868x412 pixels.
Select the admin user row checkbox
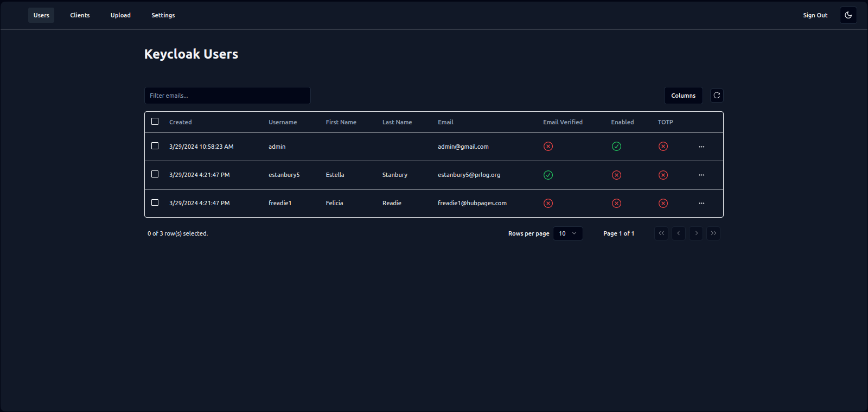tap(155, 146)
